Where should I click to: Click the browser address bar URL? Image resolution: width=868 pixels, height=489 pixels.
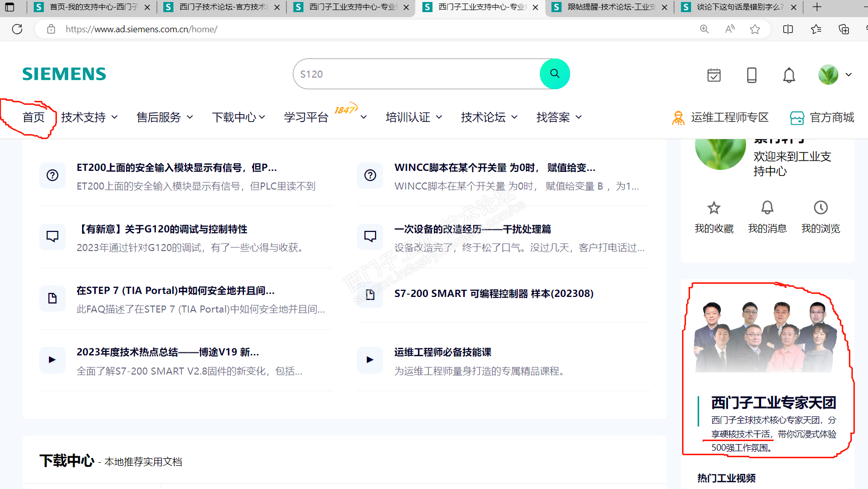[141, 29]
